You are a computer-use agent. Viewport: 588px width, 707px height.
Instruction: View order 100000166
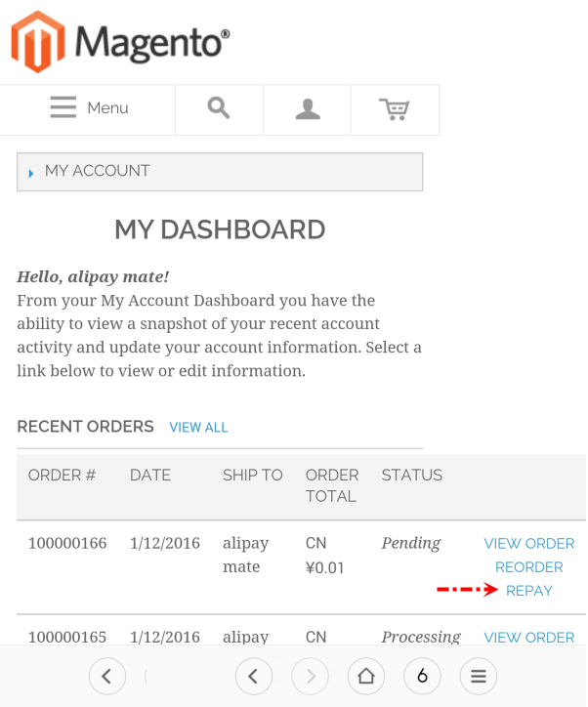tap(528, 543)
